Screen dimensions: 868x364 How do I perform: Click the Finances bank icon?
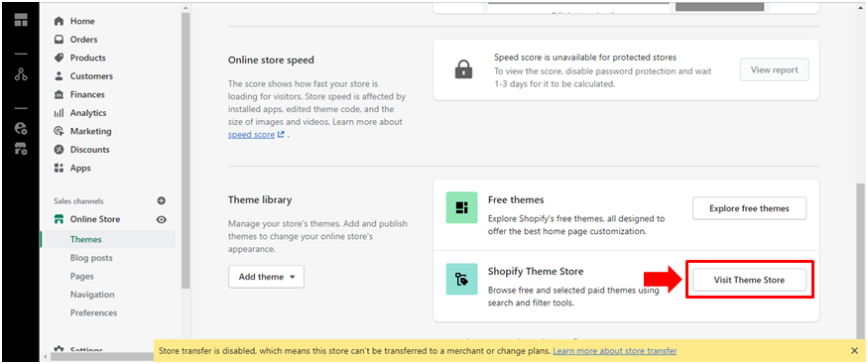click(59, 94)
